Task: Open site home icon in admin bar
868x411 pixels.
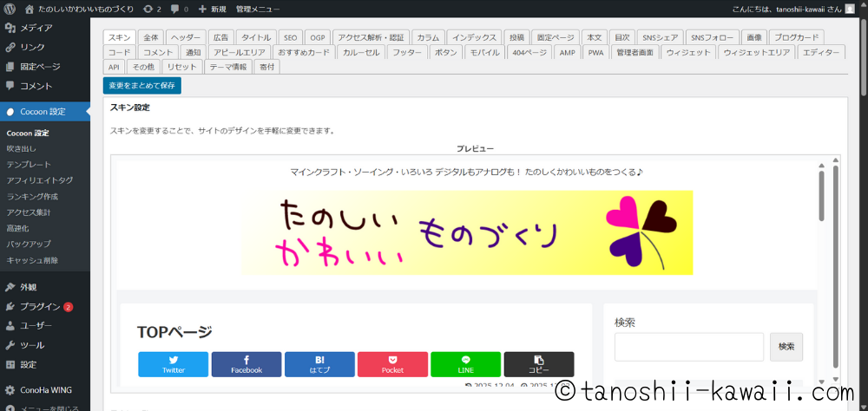Action: (x=30, y=9)
